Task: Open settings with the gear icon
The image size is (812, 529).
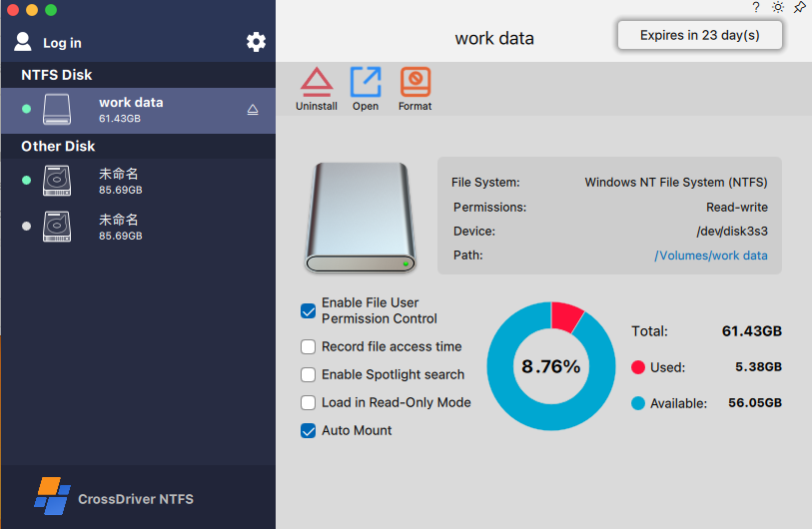Action: (256, 42)
